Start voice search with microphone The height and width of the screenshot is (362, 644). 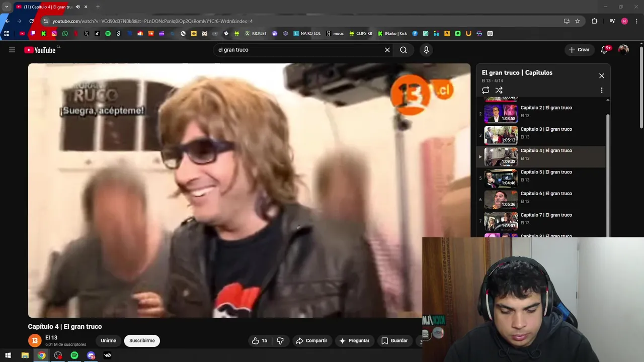pos(426,50)
